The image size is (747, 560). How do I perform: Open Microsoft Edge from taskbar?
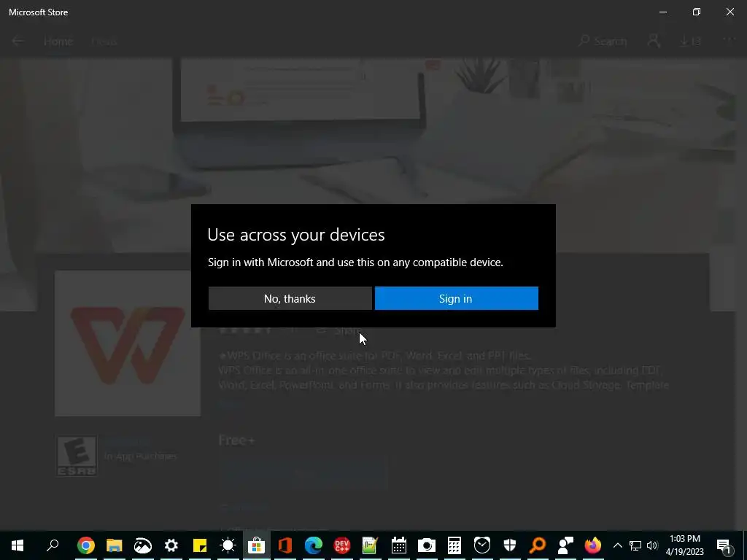tap(314, 545)
